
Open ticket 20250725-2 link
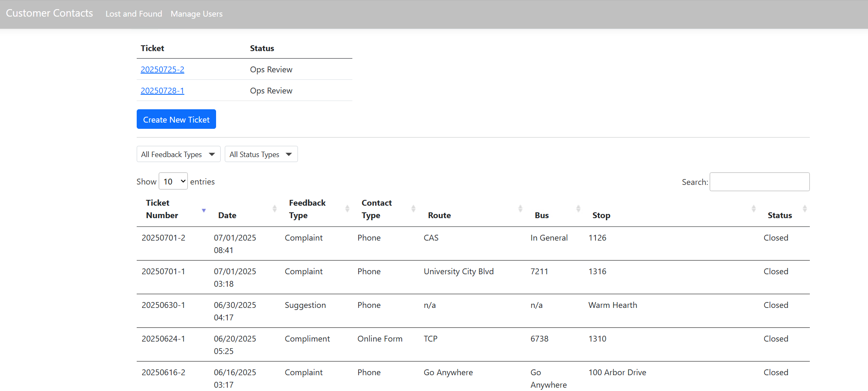pyautogui.click(x=162, y=69)
